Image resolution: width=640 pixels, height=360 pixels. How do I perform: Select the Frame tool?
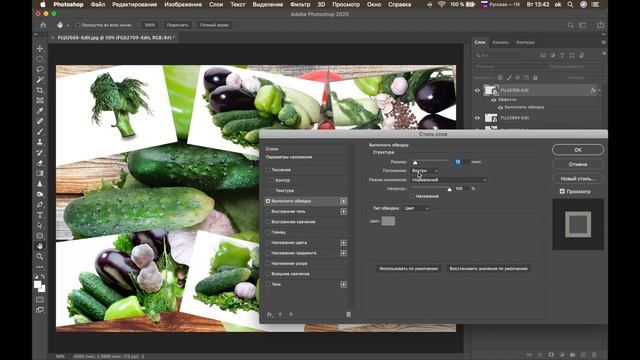[40, 100]
